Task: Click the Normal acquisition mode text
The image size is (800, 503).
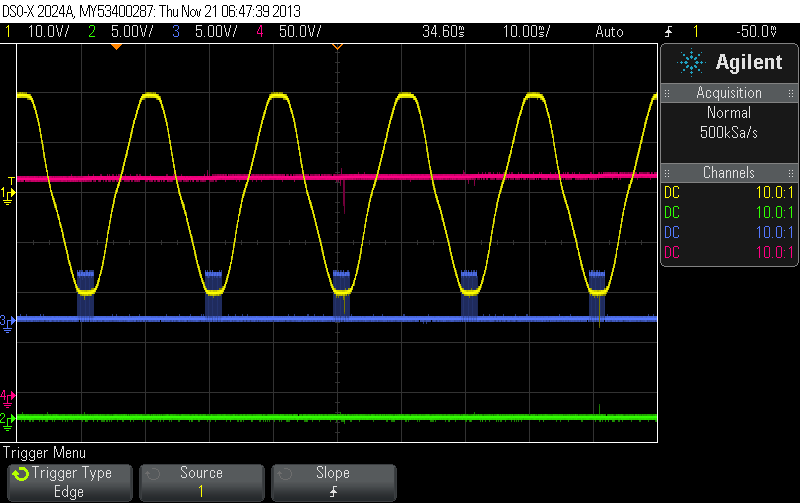Action: (x=729, y=113)
